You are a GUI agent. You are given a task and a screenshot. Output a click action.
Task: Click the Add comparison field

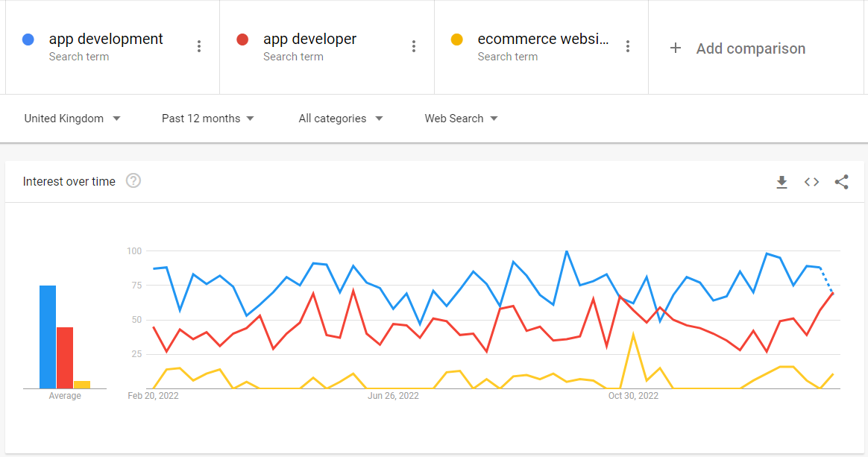pyautogui.click(x=750, y=48)
